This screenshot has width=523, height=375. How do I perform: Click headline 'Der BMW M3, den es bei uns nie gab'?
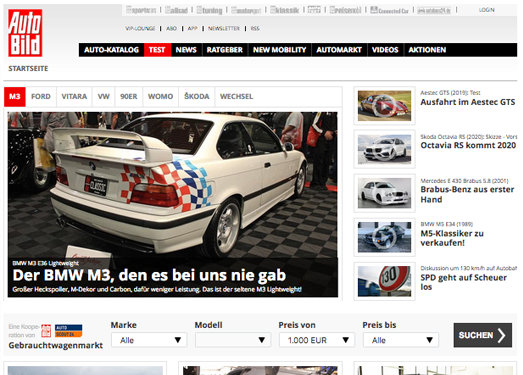[149, 275]
